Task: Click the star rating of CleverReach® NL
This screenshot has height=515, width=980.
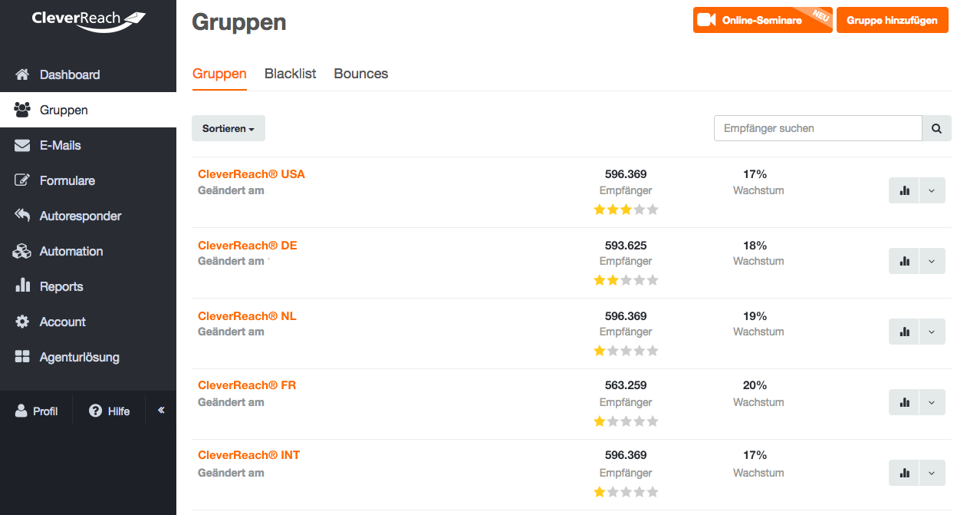Action: 626,351
